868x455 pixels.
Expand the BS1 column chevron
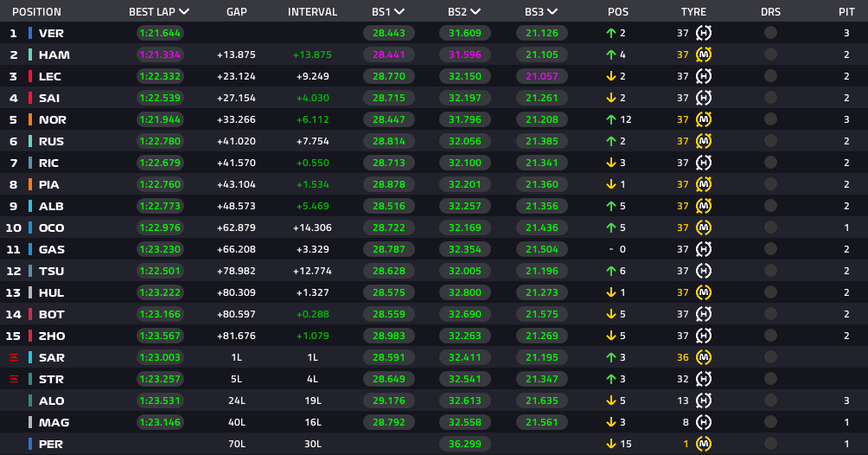[399, 11]
